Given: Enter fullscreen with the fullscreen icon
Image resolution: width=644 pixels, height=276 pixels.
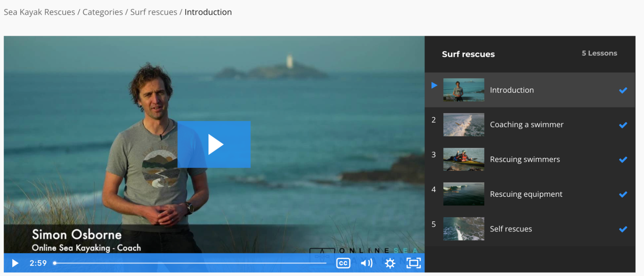Looking at the screenshot, I should coord(414,263).
